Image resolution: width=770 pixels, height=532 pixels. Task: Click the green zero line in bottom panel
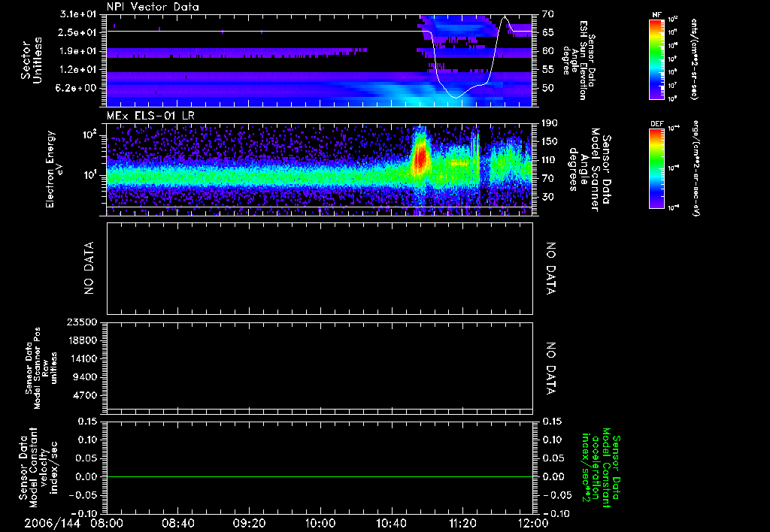(320, 477)
